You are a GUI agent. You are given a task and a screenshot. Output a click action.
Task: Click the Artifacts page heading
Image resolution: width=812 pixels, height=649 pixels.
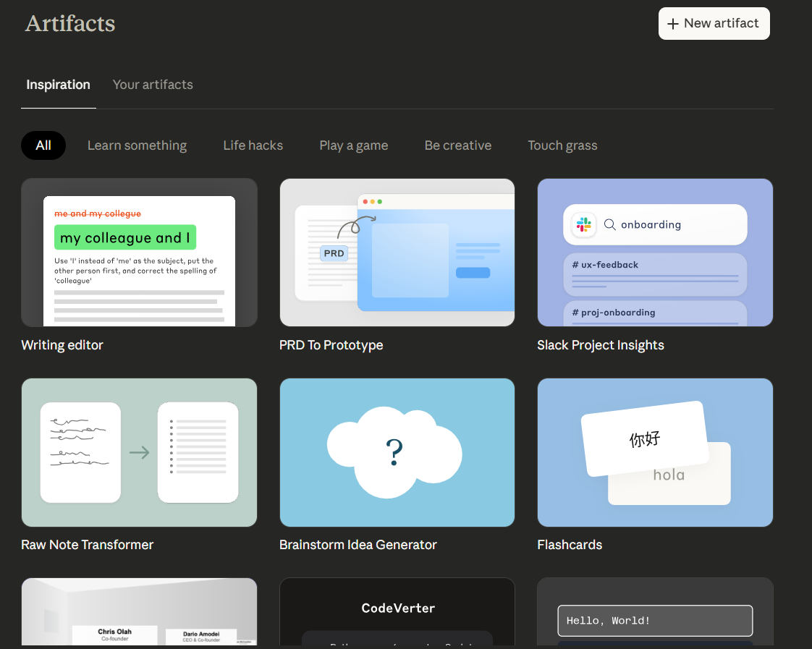(x=70, y=24)
